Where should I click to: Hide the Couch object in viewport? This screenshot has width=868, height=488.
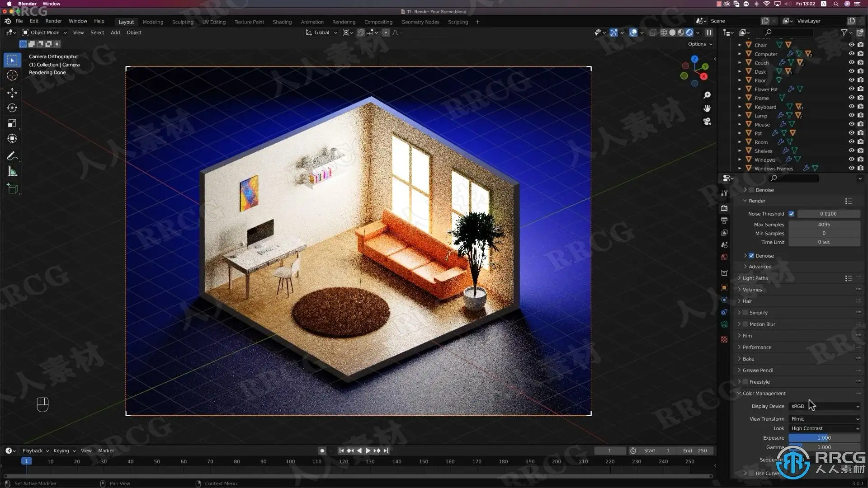tap(851, 62)
